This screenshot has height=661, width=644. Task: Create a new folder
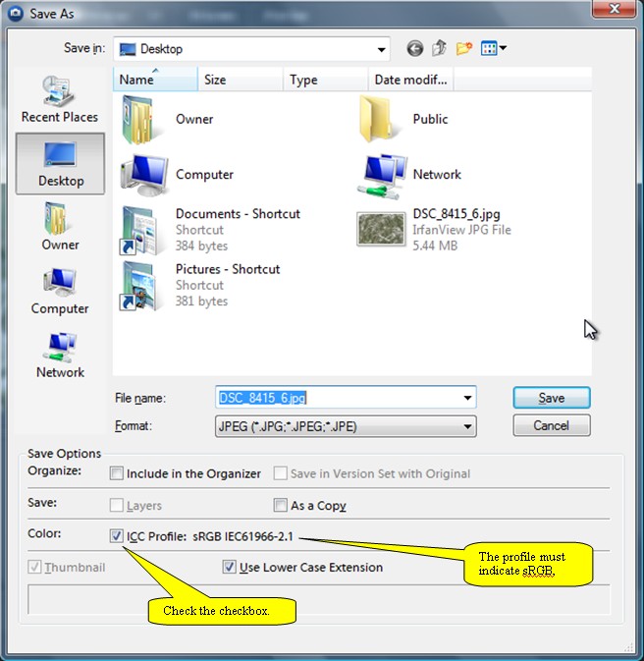(463, 48)
